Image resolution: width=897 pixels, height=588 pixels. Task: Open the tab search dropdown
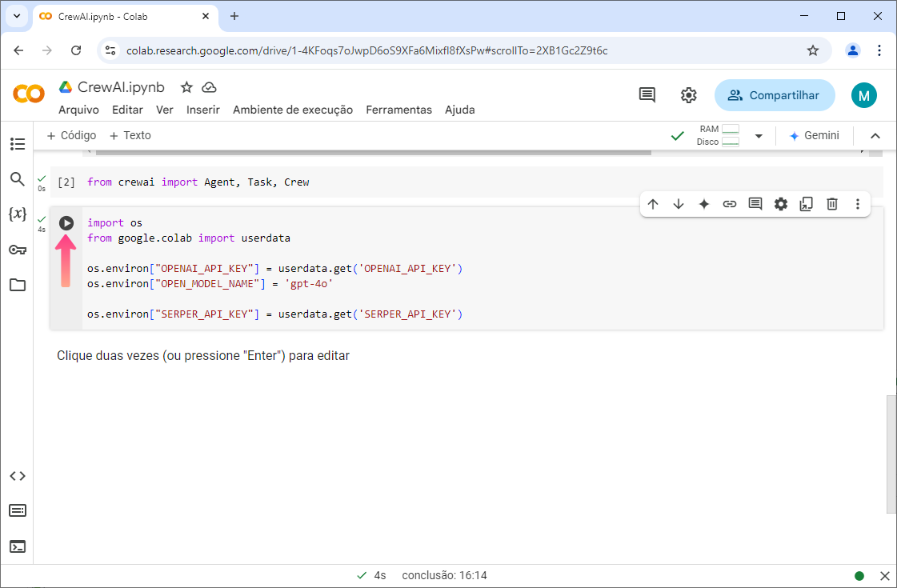[17, 16]
